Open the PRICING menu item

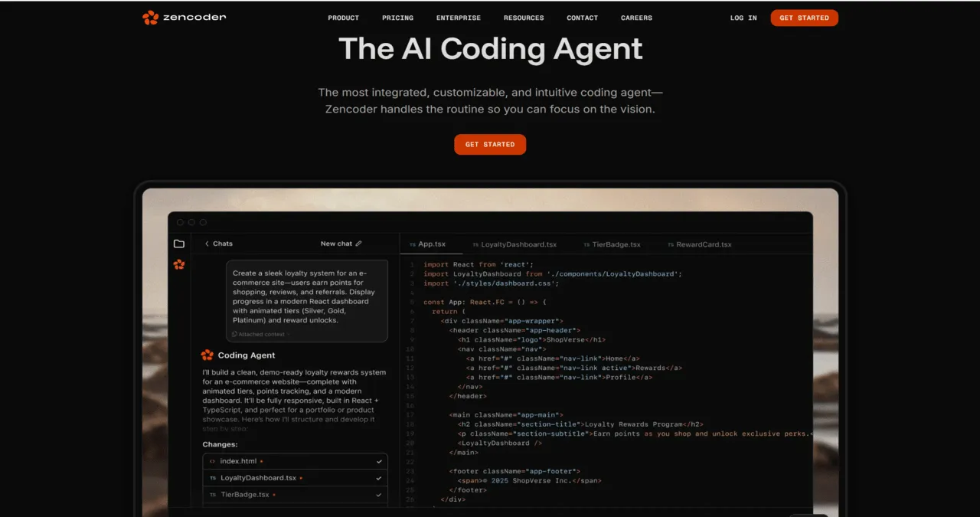click(x=397, y=18)
